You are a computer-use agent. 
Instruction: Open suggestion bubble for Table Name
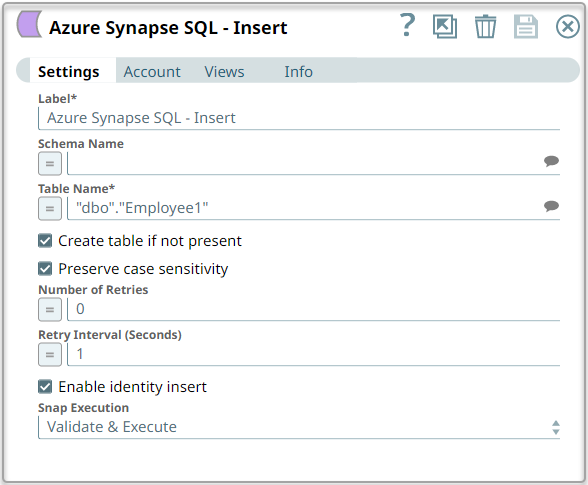point(551,206)
